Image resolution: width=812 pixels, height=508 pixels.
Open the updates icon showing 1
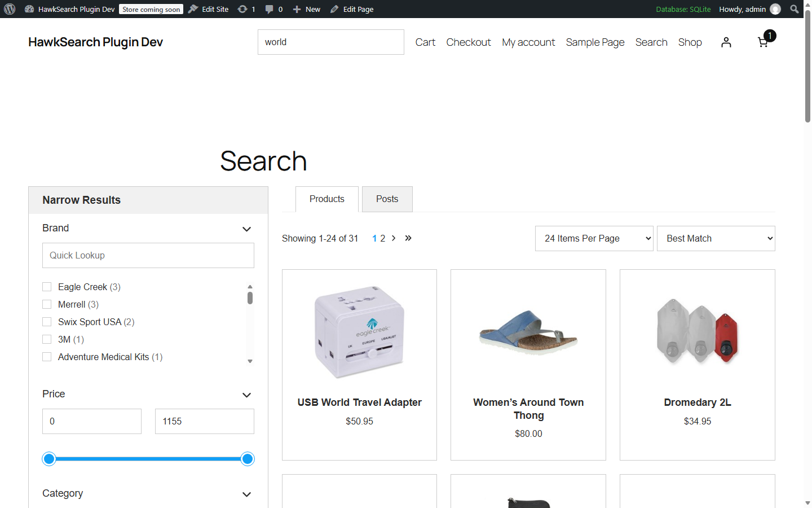click(242, 9)
